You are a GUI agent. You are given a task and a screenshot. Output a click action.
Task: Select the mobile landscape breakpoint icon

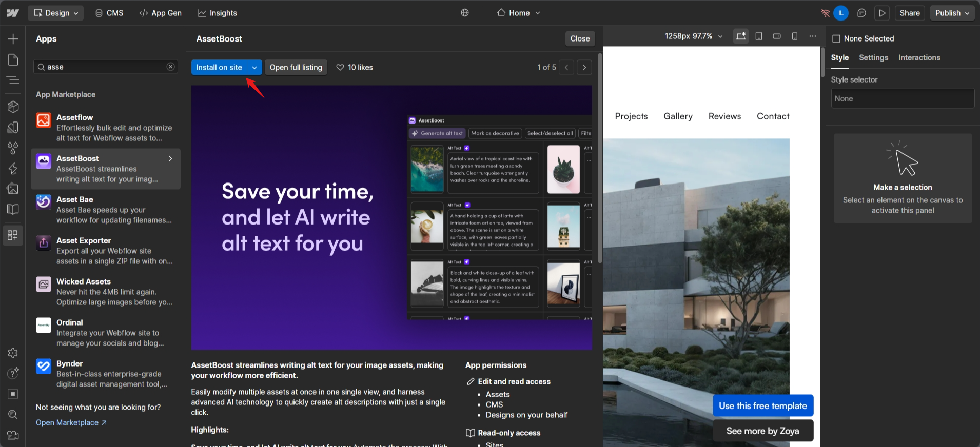click(777, 36)
